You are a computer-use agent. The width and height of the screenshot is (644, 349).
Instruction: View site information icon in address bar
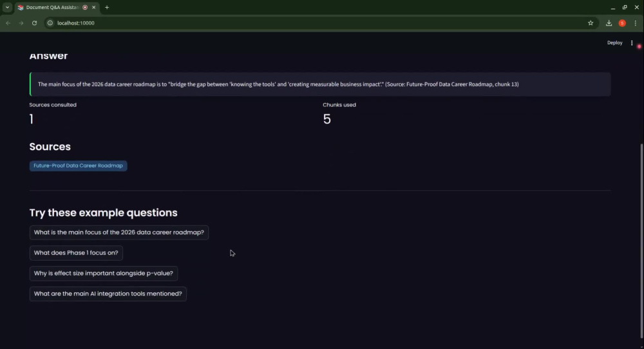(x=50, y=23)
